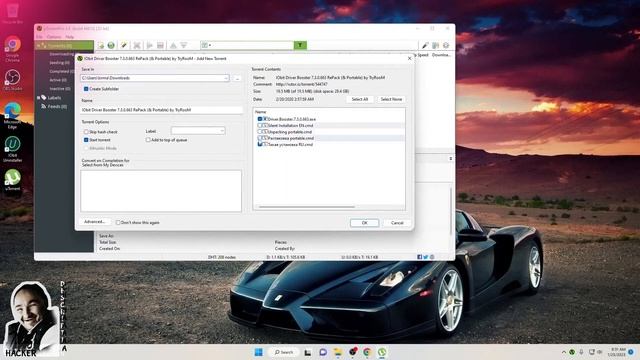Click the Stop torrent toolbar icon

(160, 45)
